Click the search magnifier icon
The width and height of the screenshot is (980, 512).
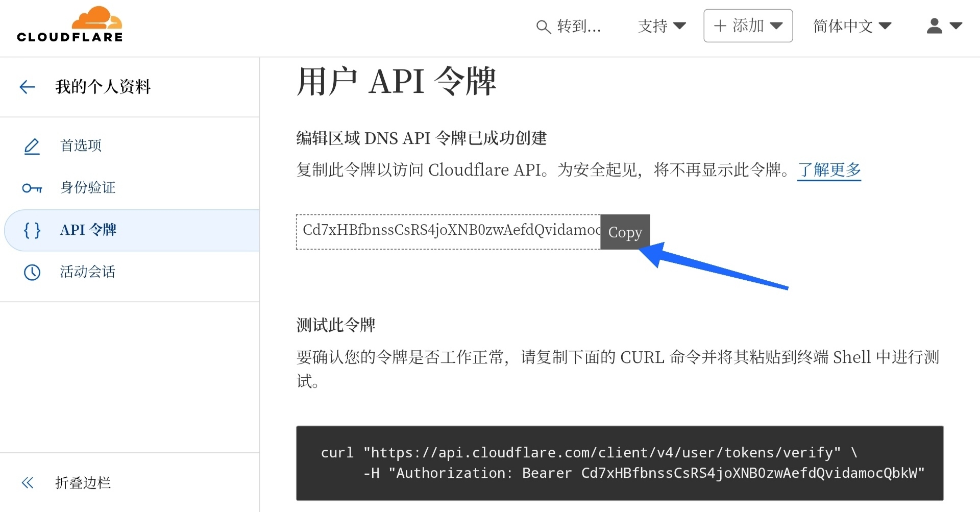[x=543, y=27]
